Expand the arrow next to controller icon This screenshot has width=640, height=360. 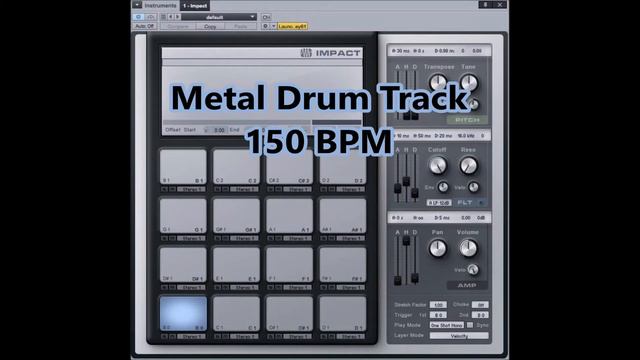click(x=273, y=26)
